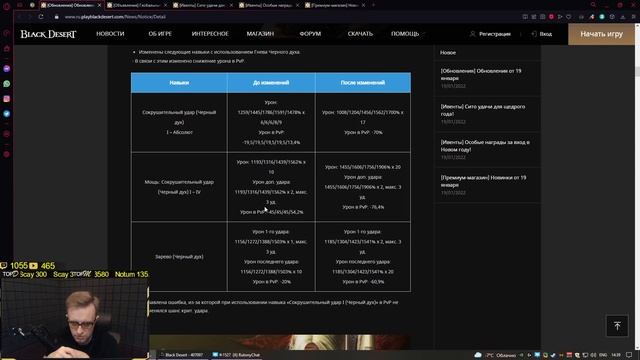Reload the page with refresh icon
640x360 pixels.
41,17
